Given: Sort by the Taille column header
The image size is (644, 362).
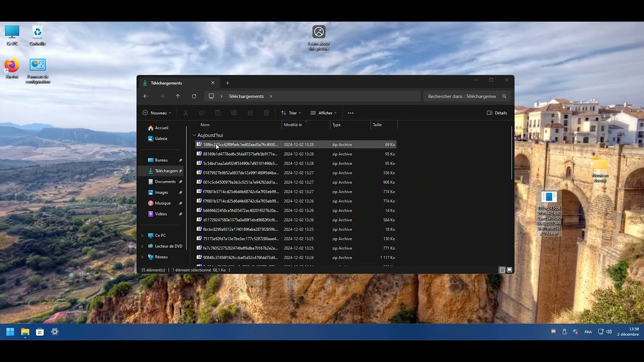Looking at the screenshot, I should pyautogui.click(x=384, y=125).
